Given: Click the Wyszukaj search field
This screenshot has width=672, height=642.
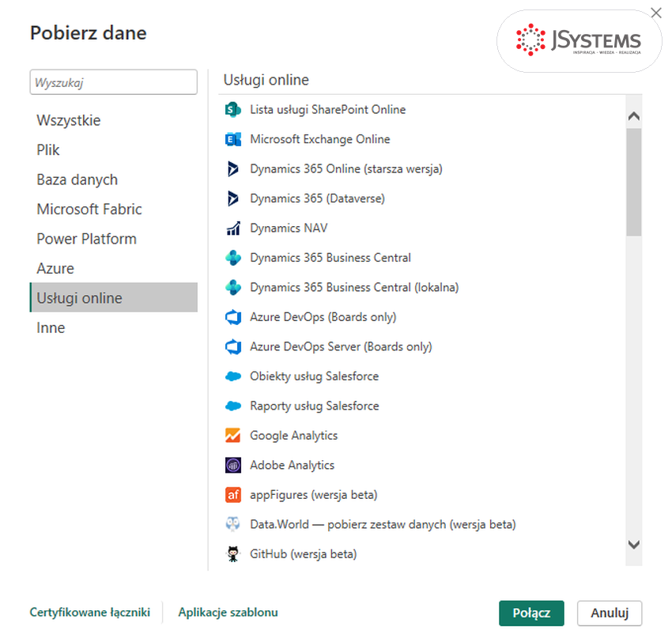Looking at the screenshot, I should 114,82.
